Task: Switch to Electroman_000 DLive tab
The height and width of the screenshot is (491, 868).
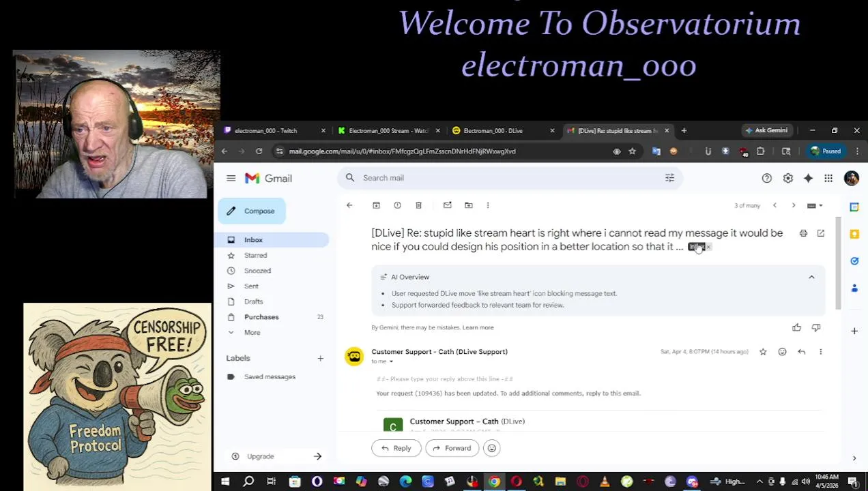Action: [504, 130]
